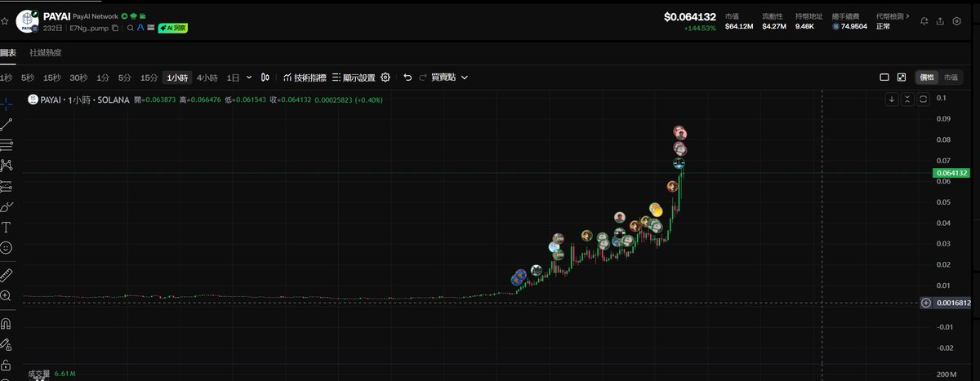Lock all drawings with padlock icon
980x381 pixels.
(6, 365)
